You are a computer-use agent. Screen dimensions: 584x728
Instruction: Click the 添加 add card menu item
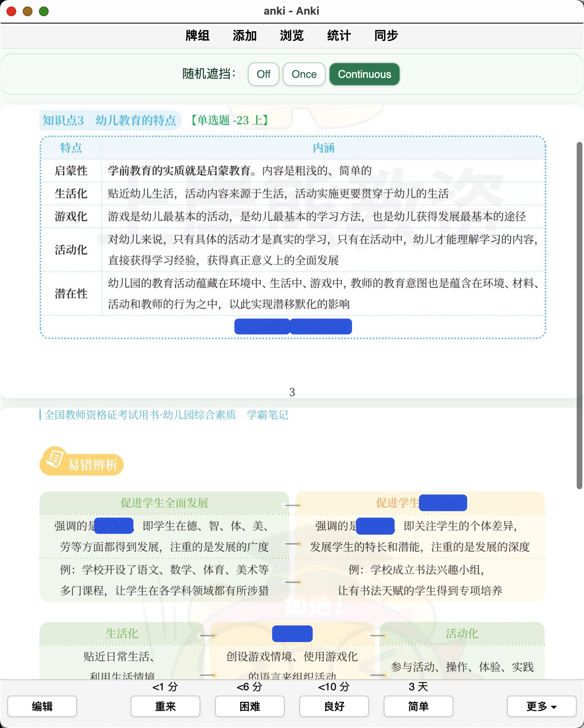[x=245, y=36]
